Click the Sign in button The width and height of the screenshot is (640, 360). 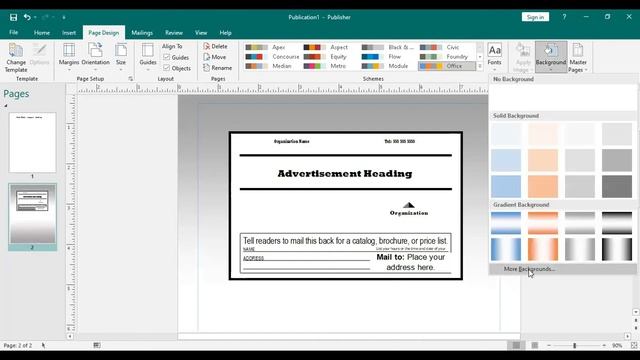pyautogui.click(x=535, y=17)
